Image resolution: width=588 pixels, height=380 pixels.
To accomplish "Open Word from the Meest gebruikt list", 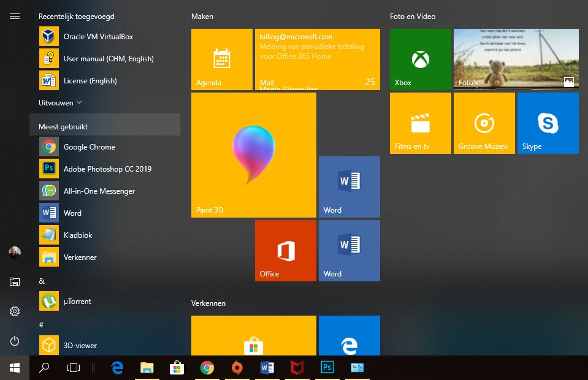I will click(x=105, y=213).
